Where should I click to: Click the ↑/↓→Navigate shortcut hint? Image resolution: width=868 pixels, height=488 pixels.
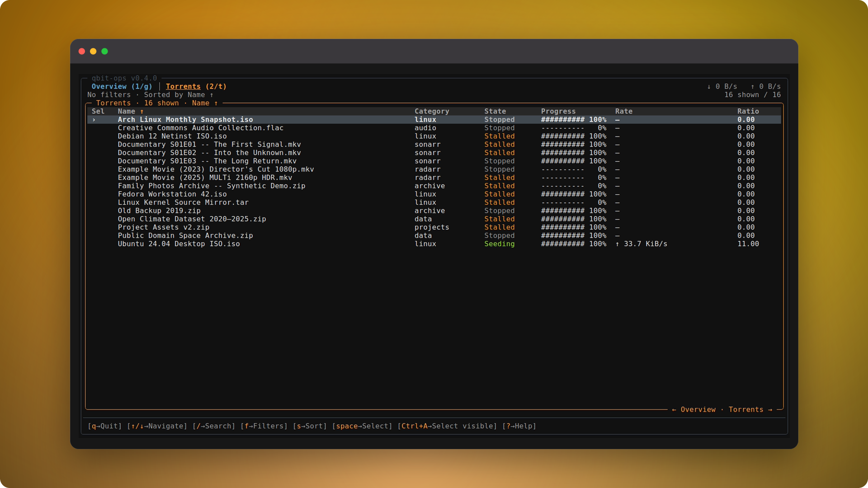point(157,426)
